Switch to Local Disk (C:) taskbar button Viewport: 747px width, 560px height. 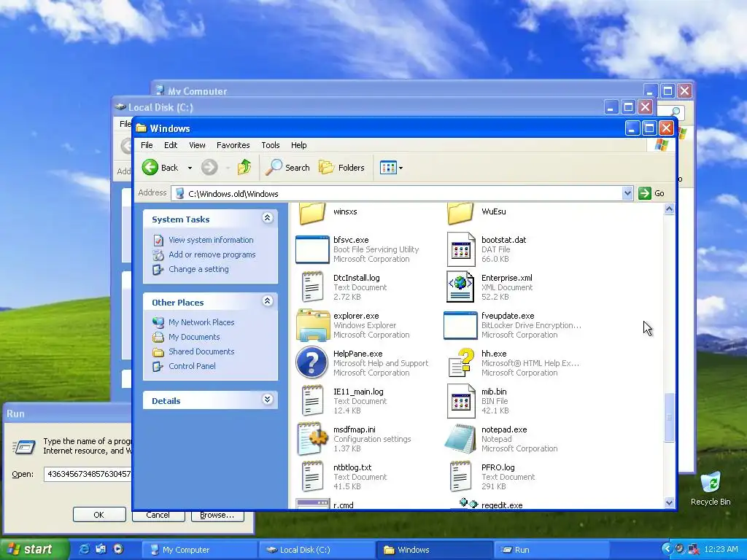click(317, 550)
